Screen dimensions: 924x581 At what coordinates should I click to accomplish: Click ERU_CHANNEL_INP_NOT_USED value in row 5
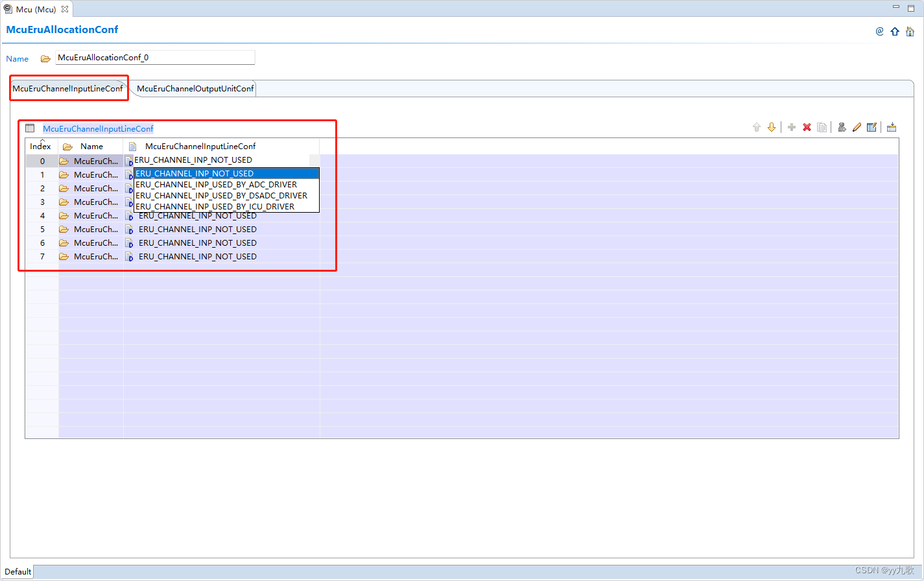[x=198, y=229]
